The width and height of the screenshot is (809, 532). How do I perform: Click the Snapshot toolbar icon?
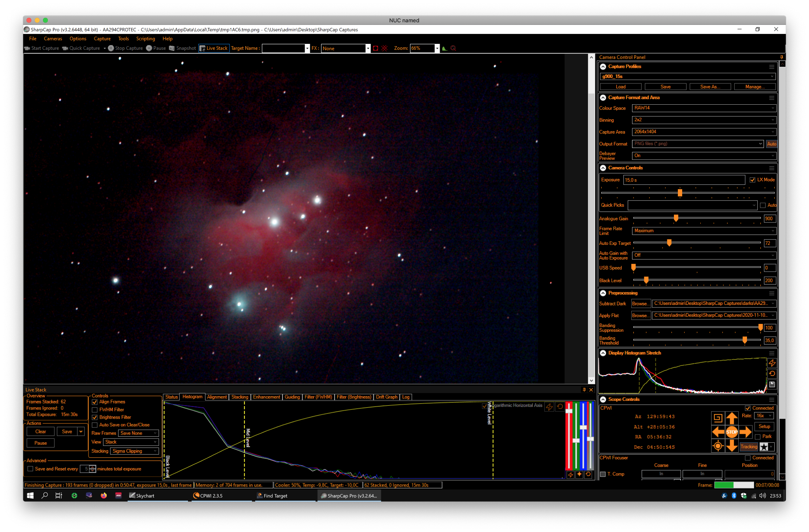(x=172, y=48)
